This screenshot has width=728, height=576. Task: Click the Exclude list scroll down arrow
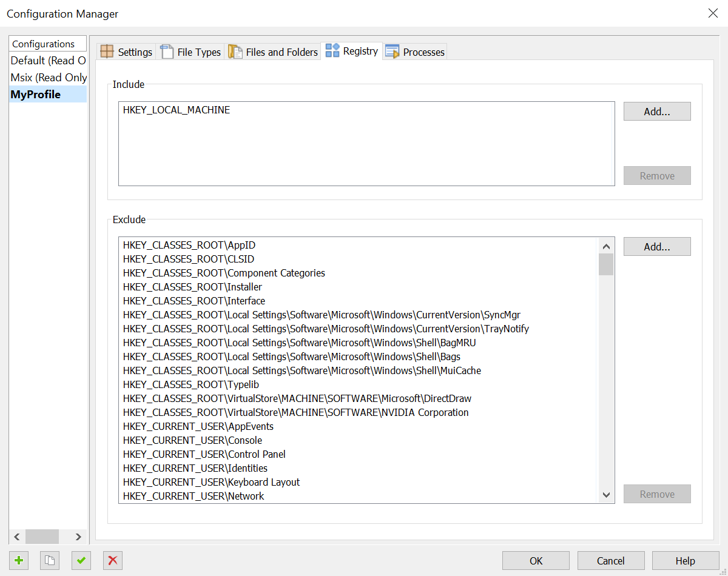[x=606, y=495]
